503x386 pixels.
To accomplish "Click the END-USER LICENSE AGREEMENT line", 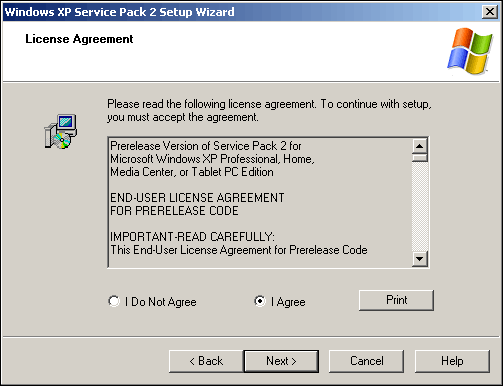I will [197, 198].
